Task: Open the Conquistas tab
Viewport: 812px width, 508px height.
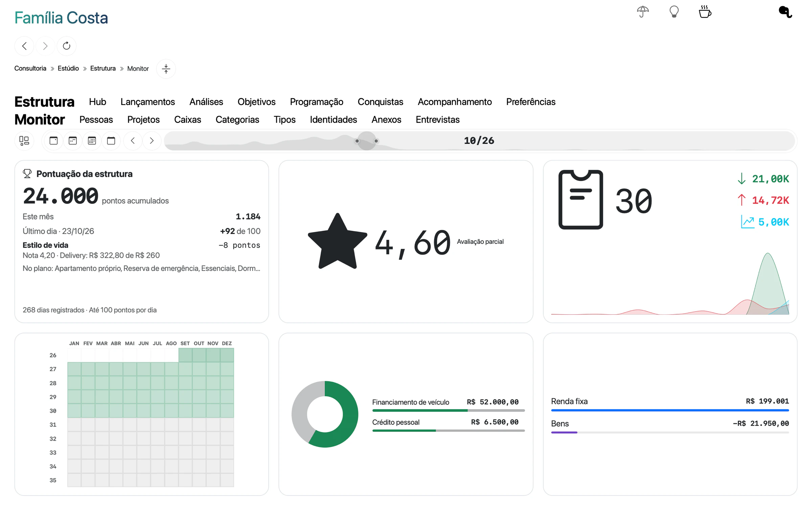Action: [380, 102]
